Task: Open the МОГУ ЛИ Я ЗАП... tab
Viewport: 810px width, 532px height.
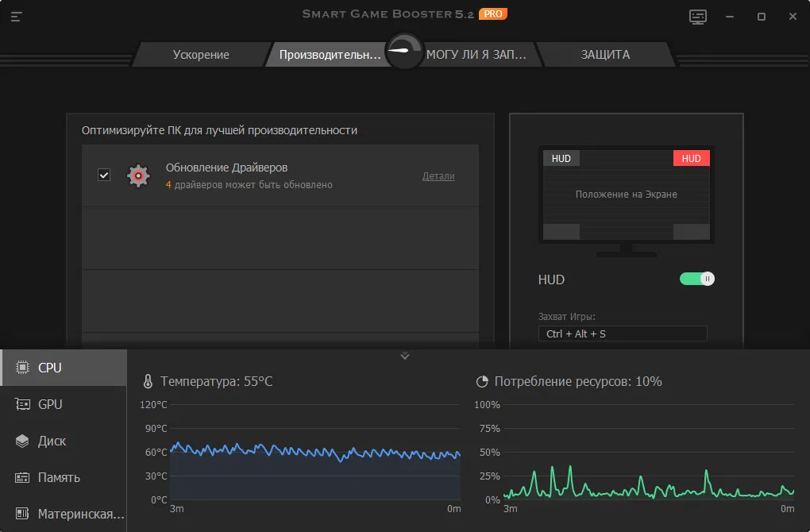Action: [476, 55]
